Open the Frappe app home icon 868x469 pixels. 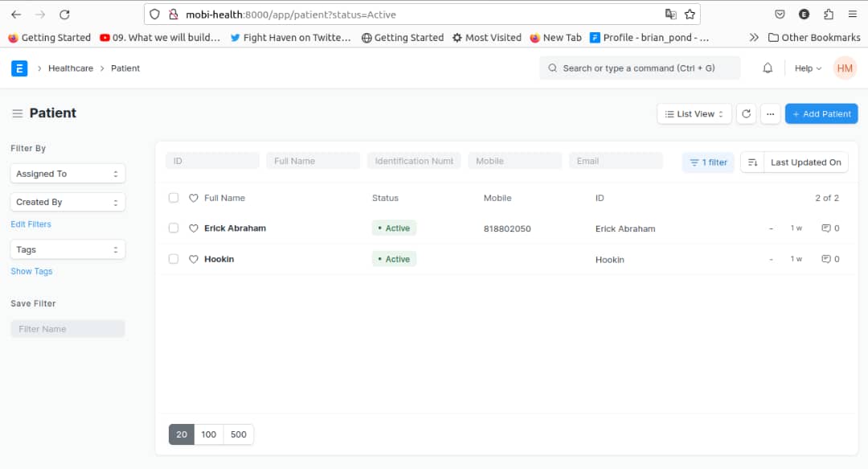pyautogui.click(x=19, y=68)
